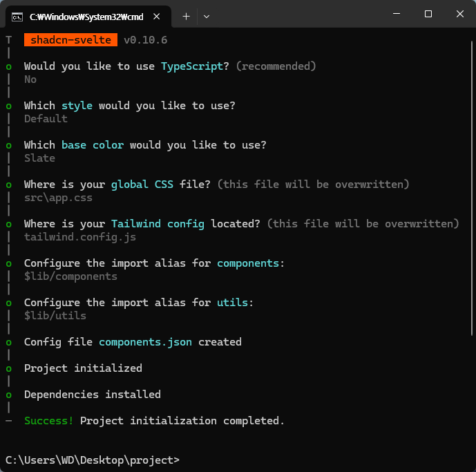
Task: Click the vertical scrollbar of the terminal
Action: tap(472, 188)
